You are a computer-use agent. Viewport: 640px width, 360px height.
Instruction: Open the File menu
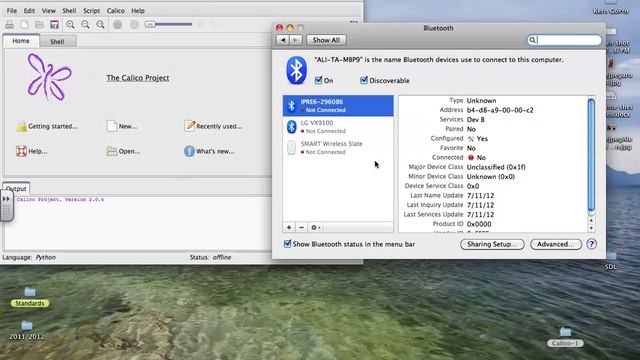12,11
